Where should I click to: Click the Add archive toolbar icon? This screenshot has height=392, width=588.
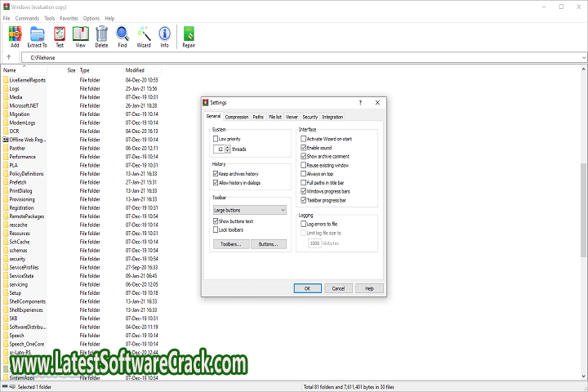point(14,35)
